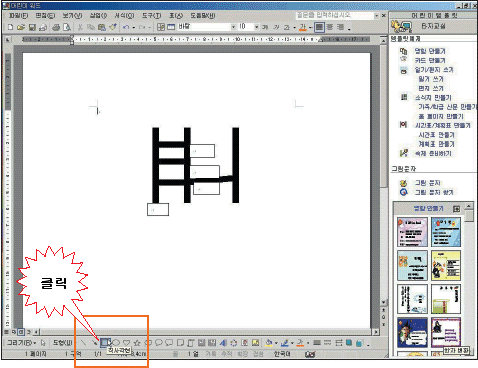Image resolution: width=478 pixels, height=368 pixels.
Task: Select the heart shape tool
Action: coord(126,342)
